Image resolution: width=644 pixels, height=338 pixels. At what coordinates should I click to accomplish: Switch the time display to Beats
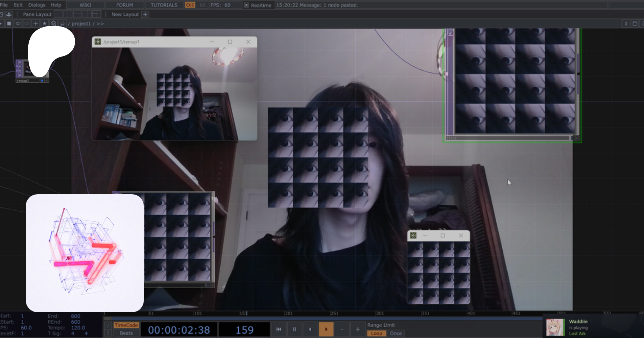tap(126, 333)
